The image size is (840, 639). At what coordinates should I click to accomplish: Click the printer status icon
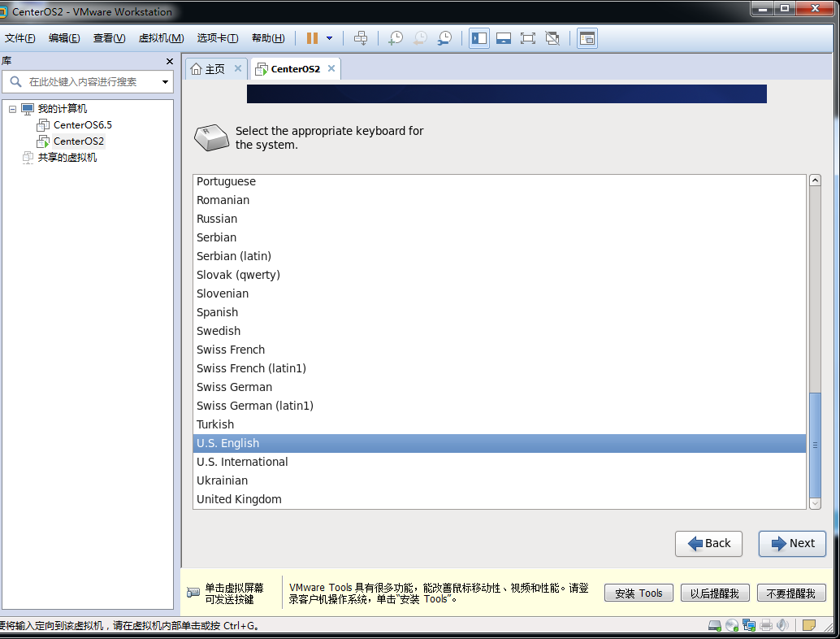coord(766,625)
